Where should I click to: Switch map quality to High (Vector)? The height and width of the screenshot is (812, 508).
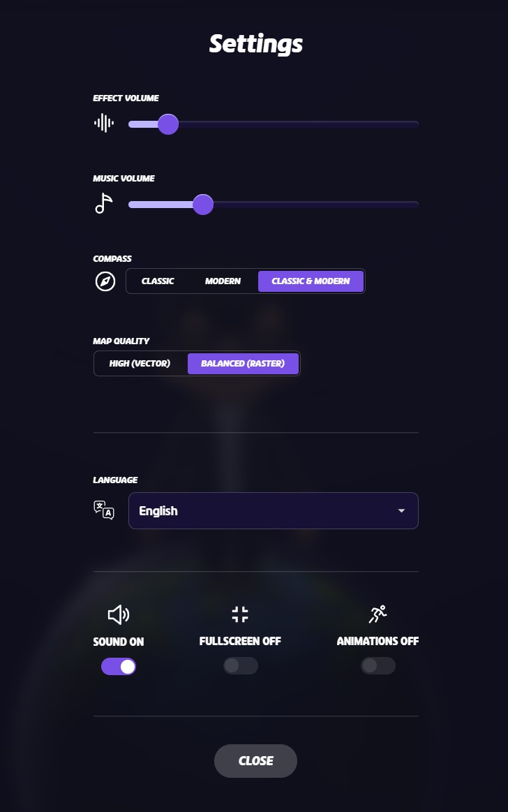coord(140,364)
